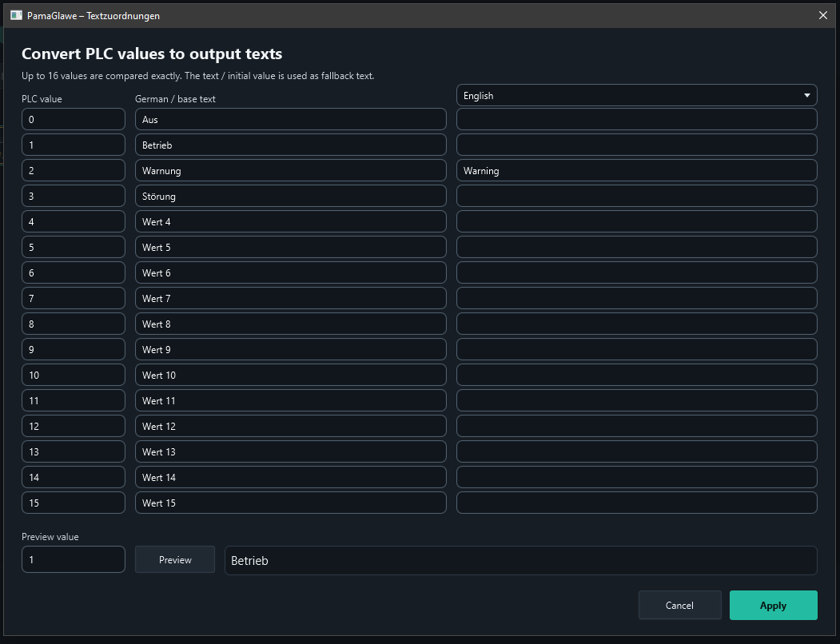840x644 pixels.
Task: Focus the Preview value input field
Action: [74, 560]
